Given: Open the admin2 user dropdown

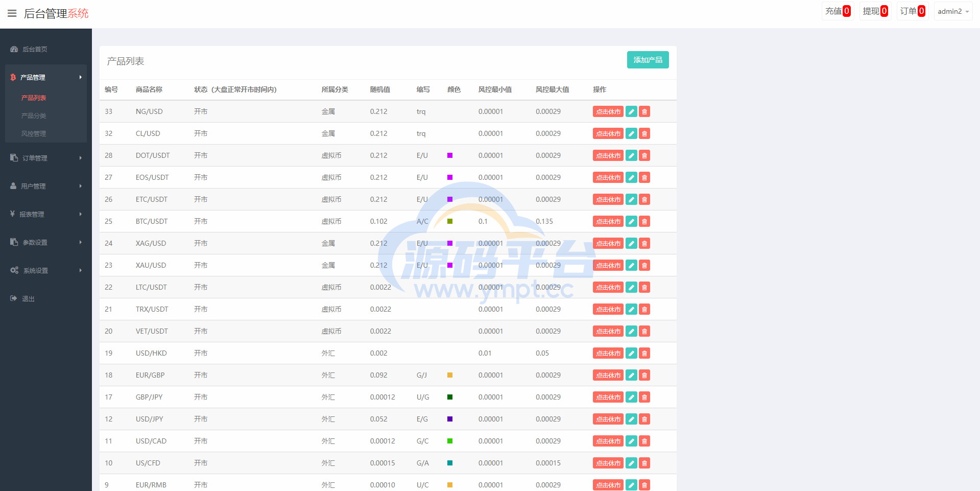Looking at the screenshot, I should click(x=953, y=11).
